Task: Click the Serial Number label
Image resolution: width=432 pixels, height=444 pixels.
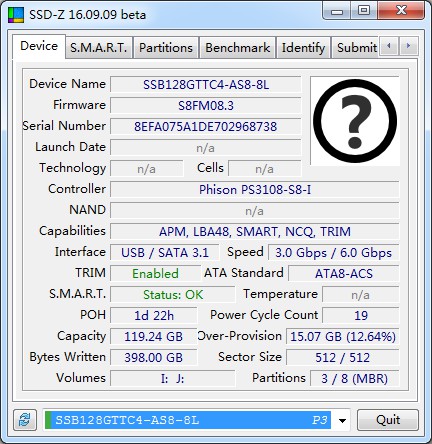Action: point(64,126)
